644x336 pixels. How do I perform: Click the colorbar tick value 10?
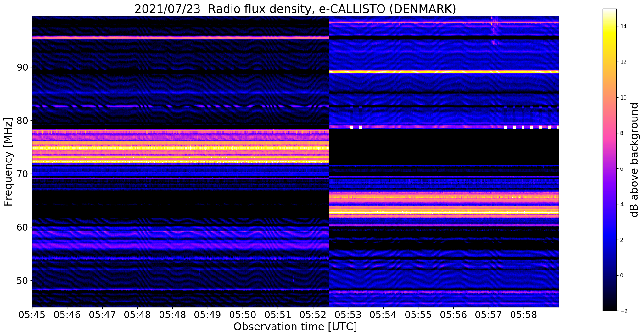pyautogui.click(x=623, y=98)
